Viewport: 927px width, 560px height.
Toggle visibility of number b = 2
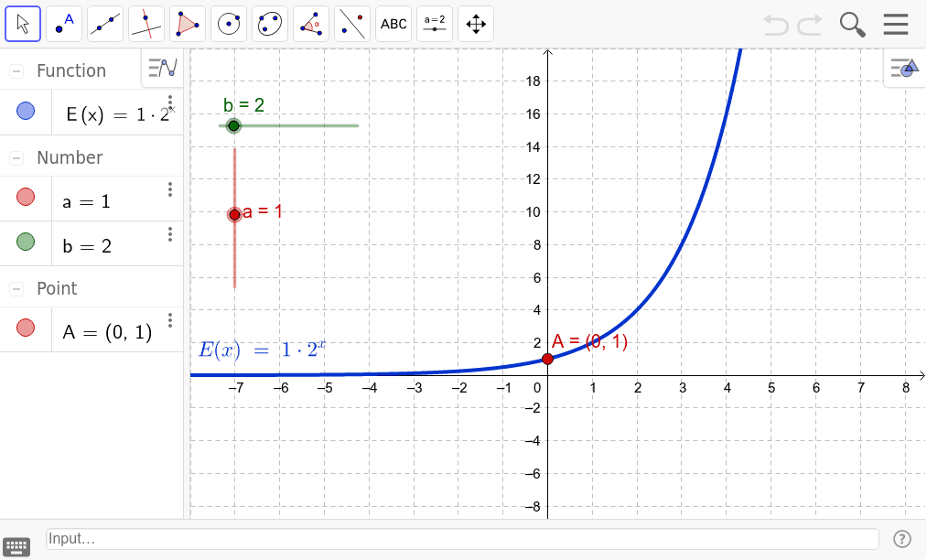[x=26, y=242]
